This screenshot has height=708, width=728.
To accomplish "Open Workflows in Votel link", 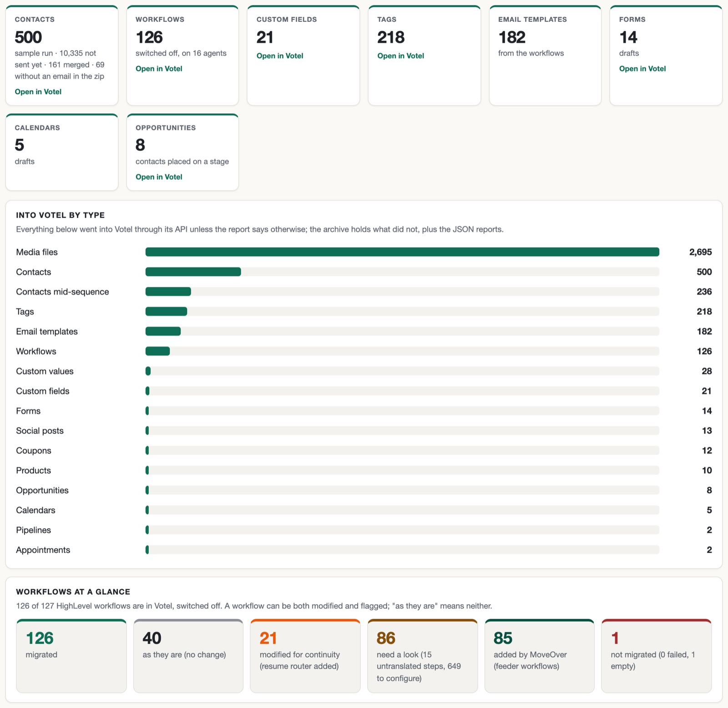I will click(x=159, y=69).
